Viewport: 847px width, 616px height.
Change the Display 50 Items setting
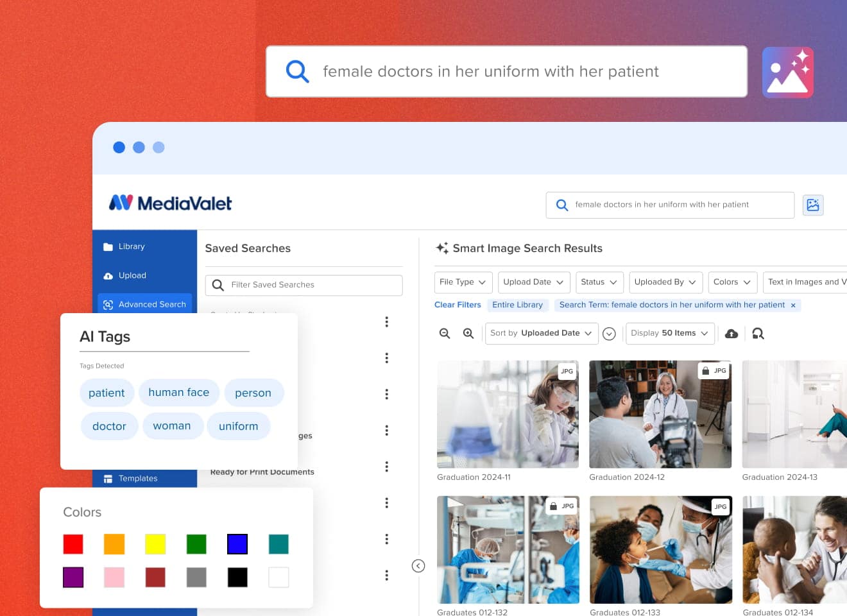pos(670,333)
